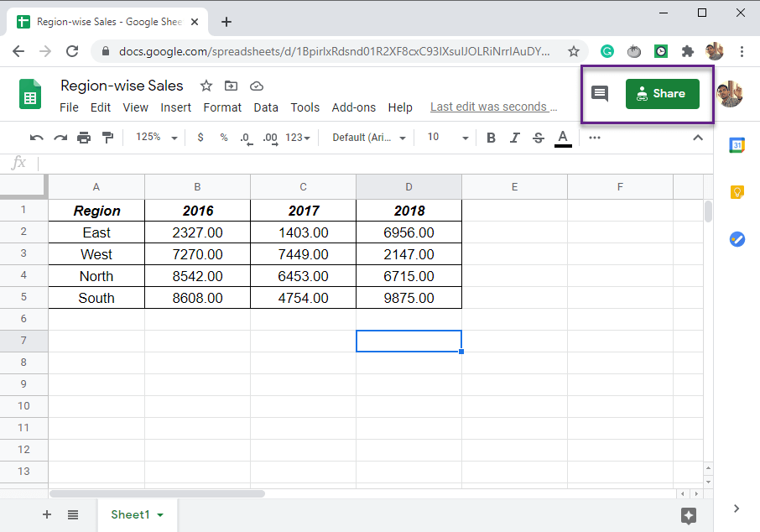760x532 pixels.
Task: Toggle italic formatting
Action: click(514, 138)
